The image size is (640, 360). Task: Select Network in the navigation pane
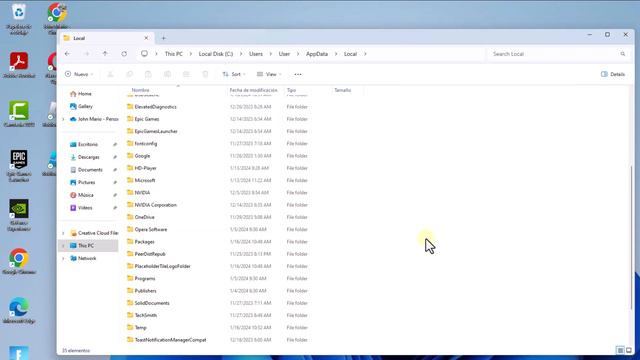87,258
